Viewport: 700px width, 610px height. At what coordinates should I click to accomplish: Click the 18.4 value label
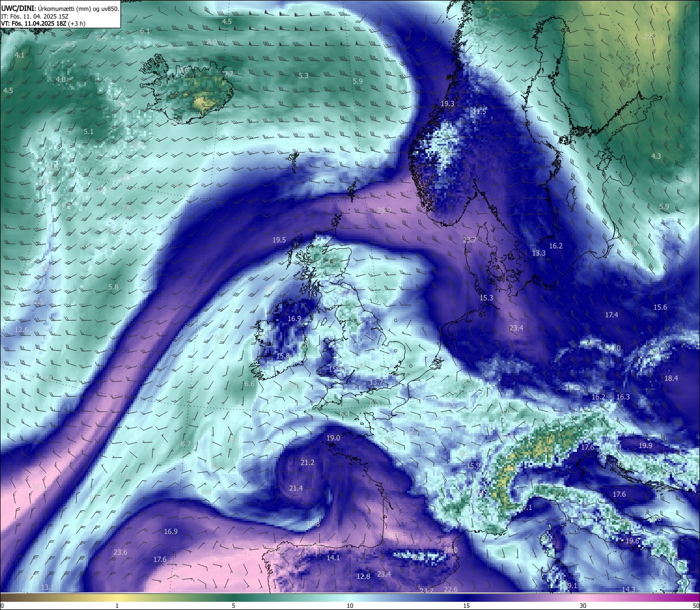(671, 378)
